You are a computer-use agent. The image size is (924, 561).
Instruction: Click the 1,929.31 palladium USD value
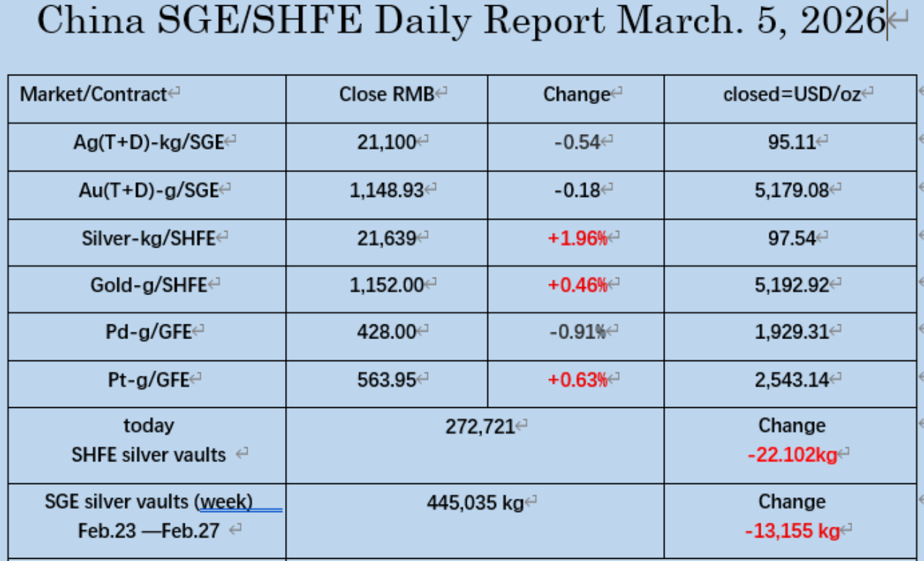791,332
